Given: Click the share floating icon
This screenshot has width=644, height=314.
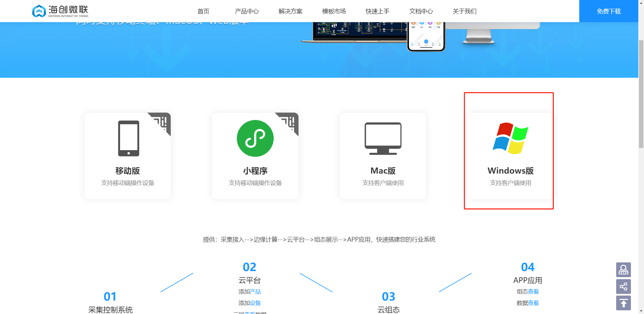Looking at the screenshot, I should click(624, 287).
